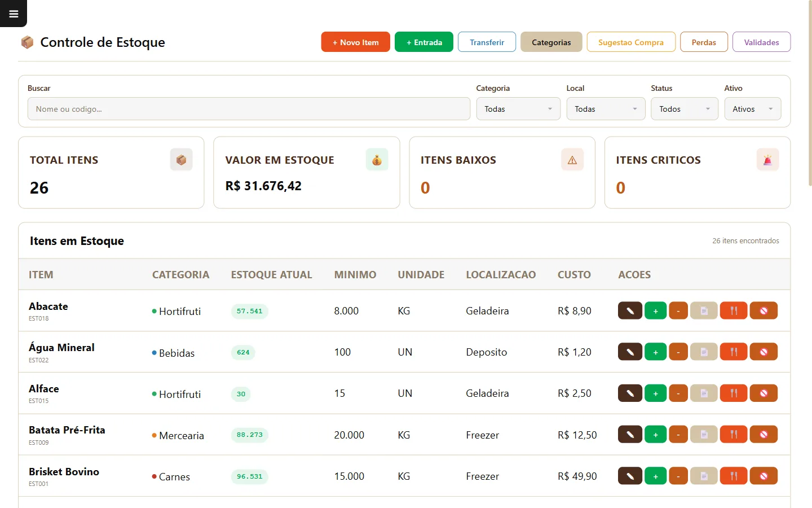Click the Transferir button
Image resolution: width=812 pixels, height=508 pixels.
[x=487, y=42]
